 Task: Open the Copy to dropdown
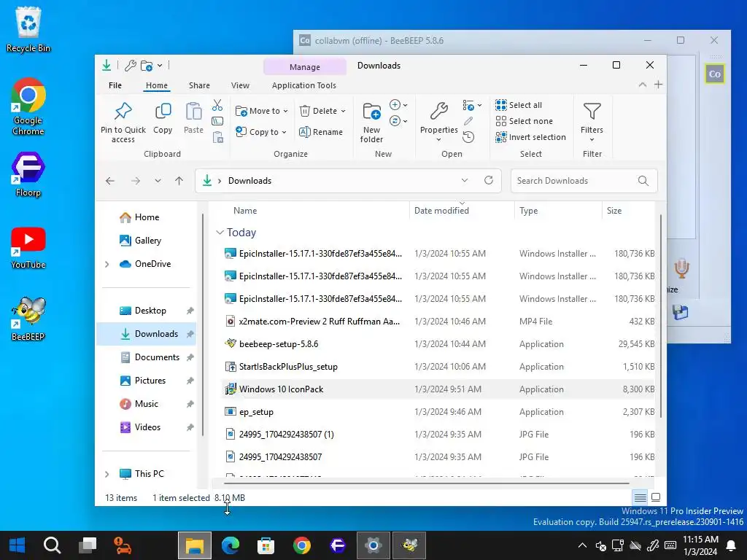(x=262, y=132)
